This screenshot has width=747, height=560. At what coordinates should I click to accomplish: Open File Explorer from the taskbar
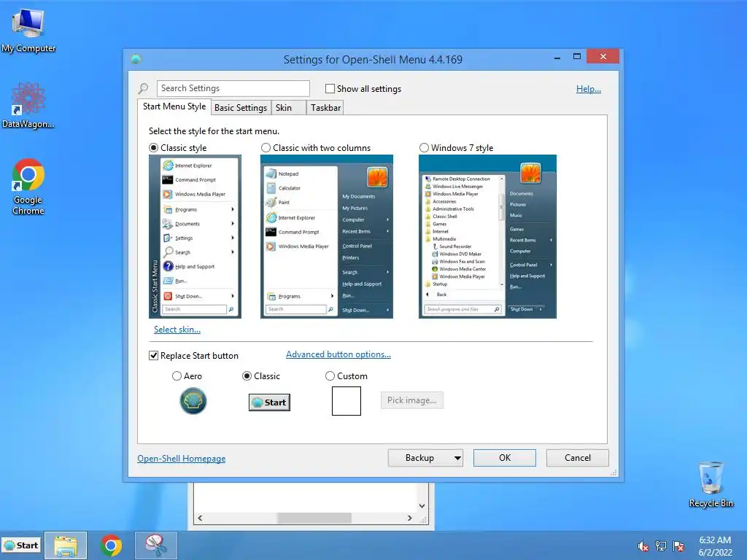click(66, 545)
